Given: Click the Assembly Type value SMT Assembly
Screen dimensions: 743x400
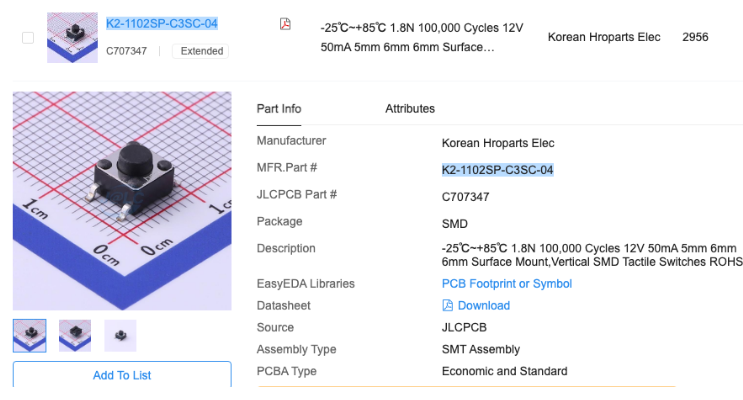Looking at the screenshot, I should 481,349.
